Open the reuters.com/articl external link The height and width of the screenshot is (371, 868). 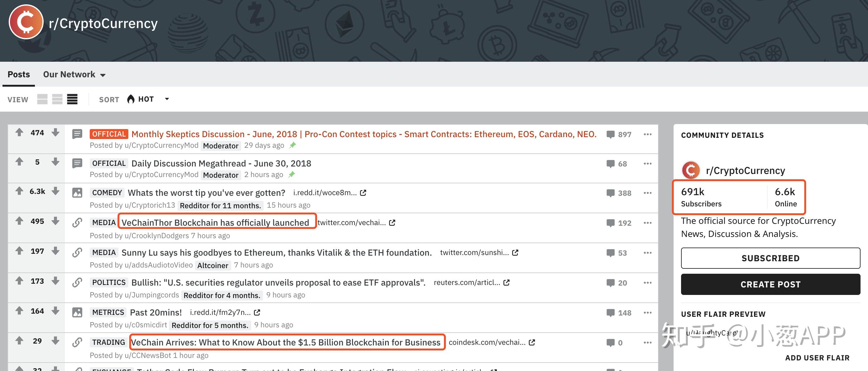471,282
